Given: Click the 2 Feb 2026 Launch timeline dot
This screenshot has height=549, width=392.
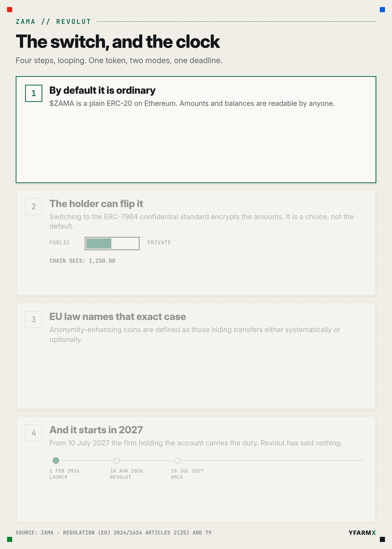Looking at the screenshot, I should tap(56, 460).
